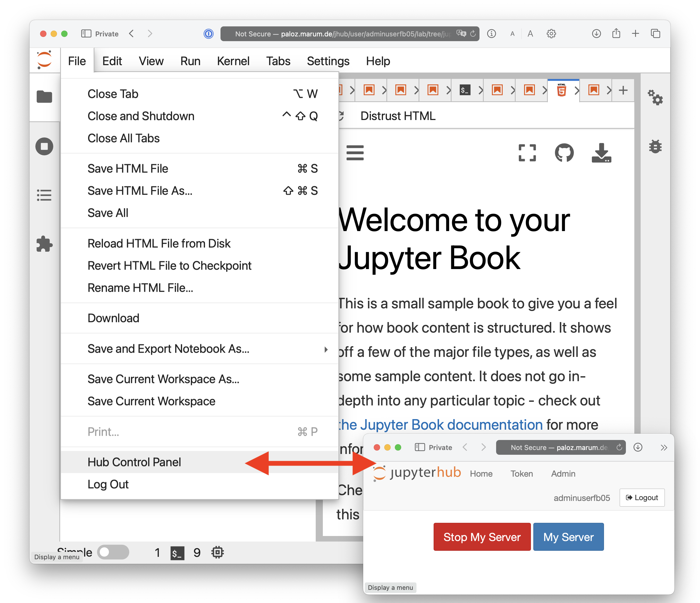Click Safari sidebar toggle in main window
Viewport: 700px width, 603px height.
pos(86,33)
